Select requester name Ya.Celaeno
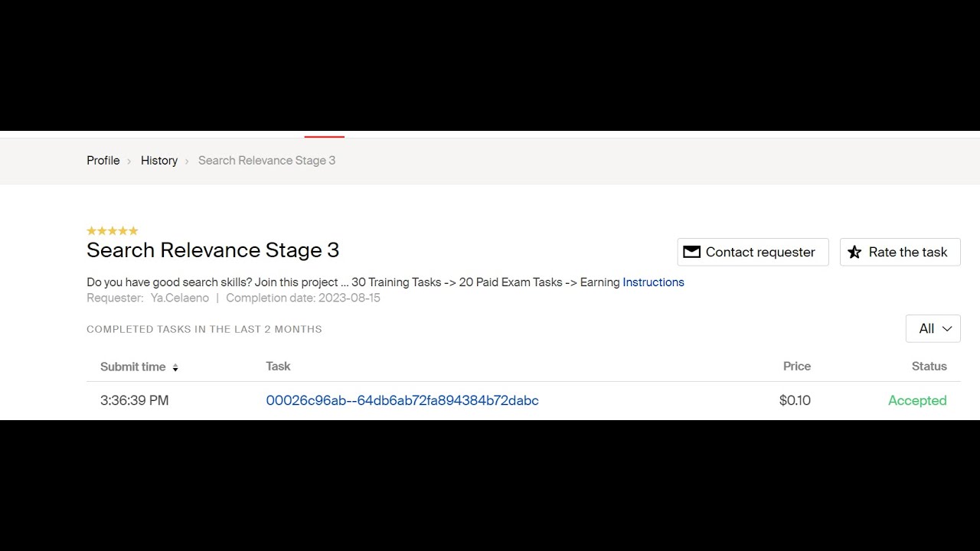This screenshot has height=551, width=980. [179, 298]
